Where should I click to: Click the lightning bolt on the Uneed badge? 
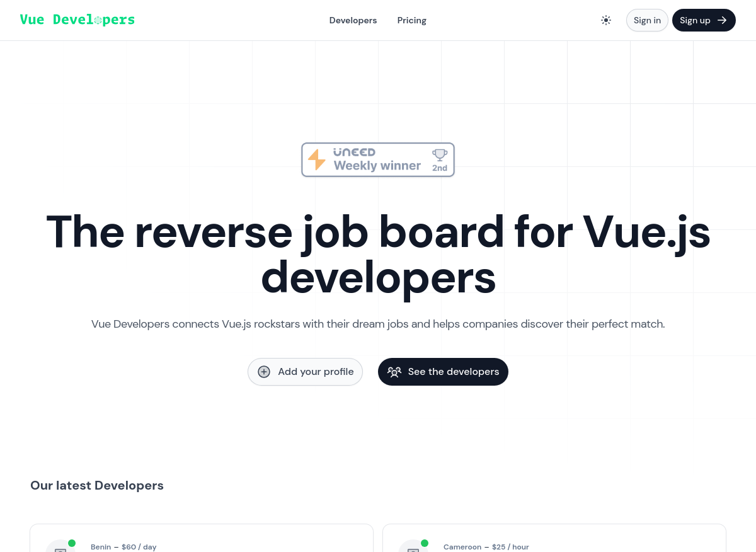tap(317, 159)
